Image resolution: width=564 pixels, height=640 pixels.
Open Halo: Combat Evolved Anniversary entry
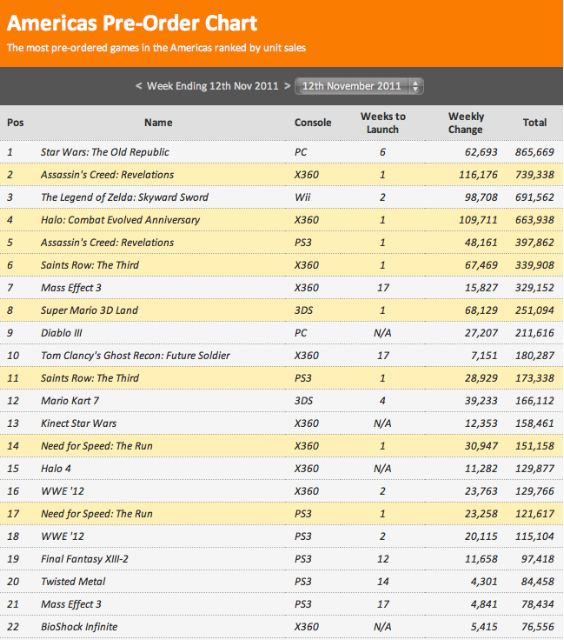tap(120, 220)
